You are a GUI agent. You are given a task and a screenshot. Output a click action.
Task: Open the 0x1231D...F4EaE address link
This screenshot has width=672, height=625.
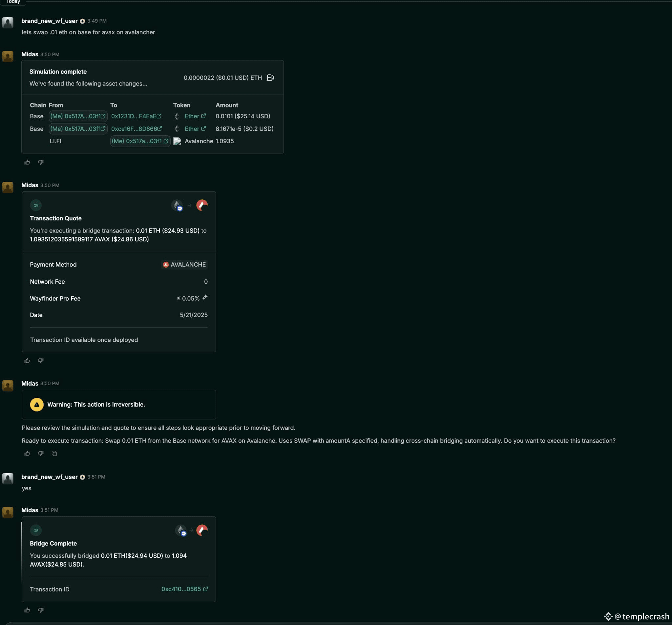136,116
